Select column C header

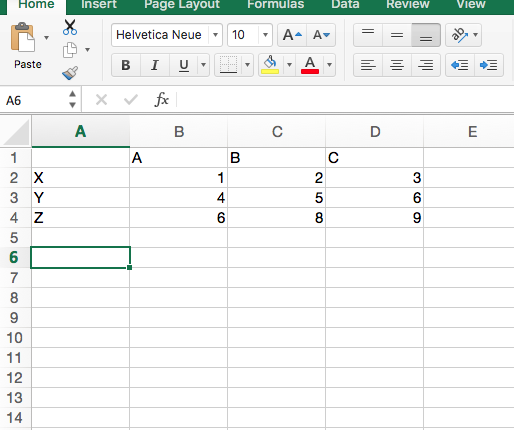pos(277,132)
